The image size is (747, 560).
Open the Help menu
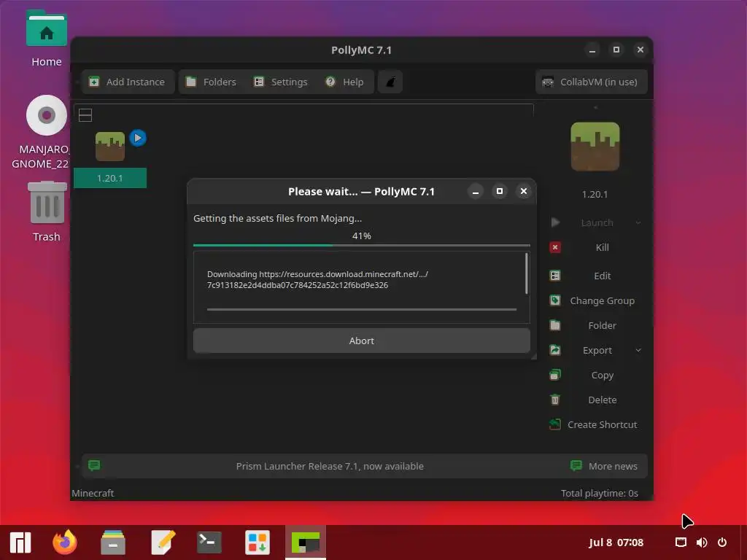pos(345,82)
